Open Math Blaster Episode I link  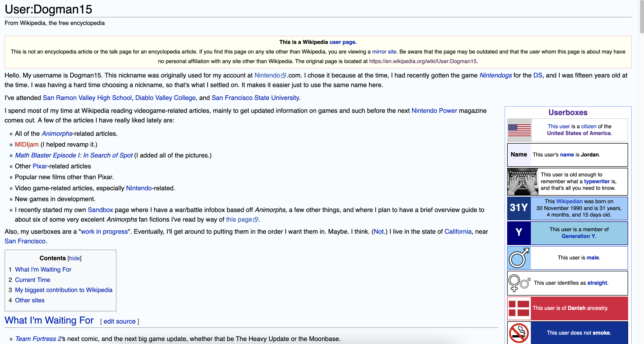pyautogui.click(x=74, y=155)
